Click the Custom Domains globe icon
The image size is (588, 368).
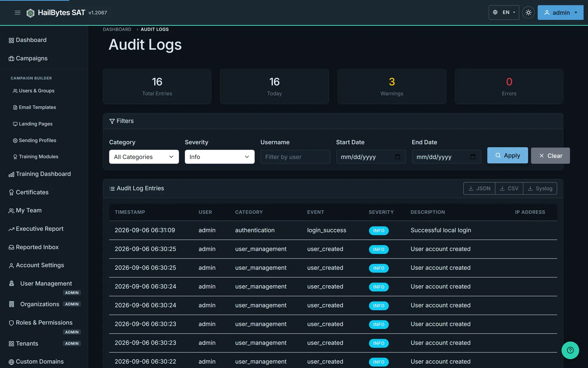[11, 362]
